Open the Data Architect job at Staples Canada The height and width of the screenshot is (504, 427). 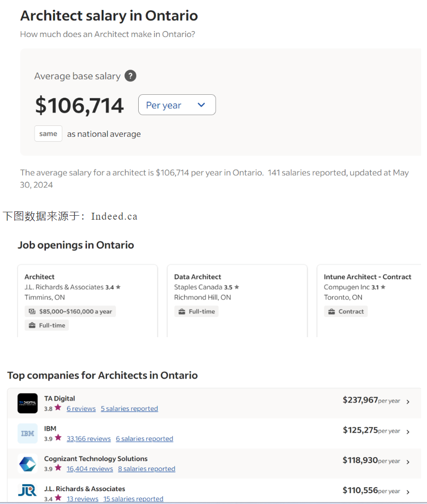[x=197, y=277]
